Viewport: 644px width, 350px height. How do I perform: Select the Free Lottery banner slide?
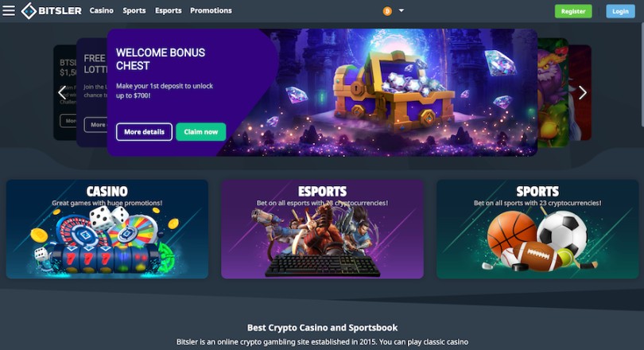(x=91, y=92)
